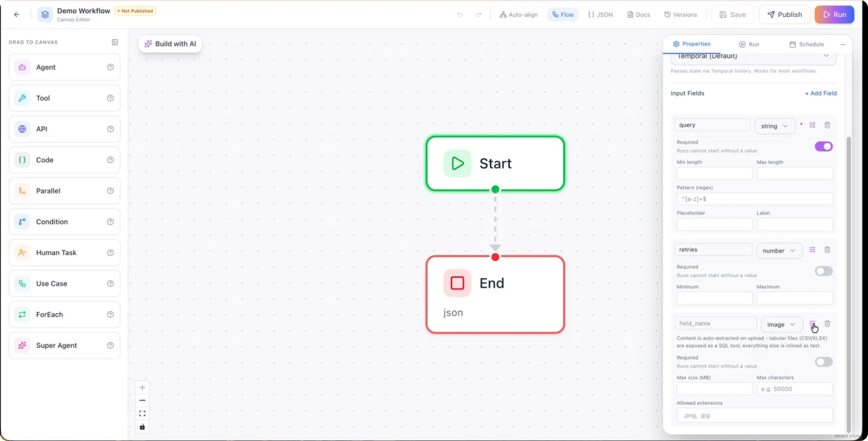This screenshot has width=868, height=441.
Task: Zoom out on the canvas
Action: [x=142, y=400]
